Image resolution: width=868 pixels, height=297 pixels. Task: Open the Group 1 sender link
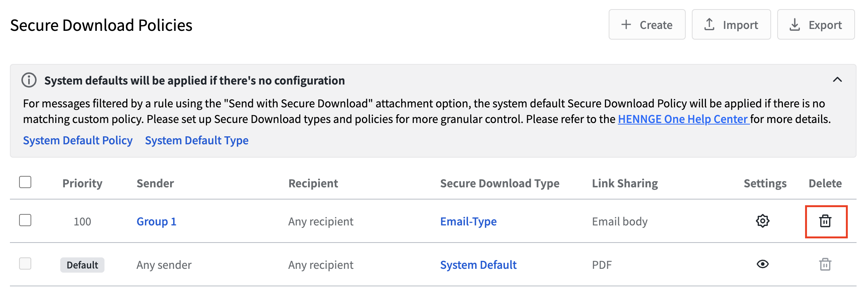point(156,222)
